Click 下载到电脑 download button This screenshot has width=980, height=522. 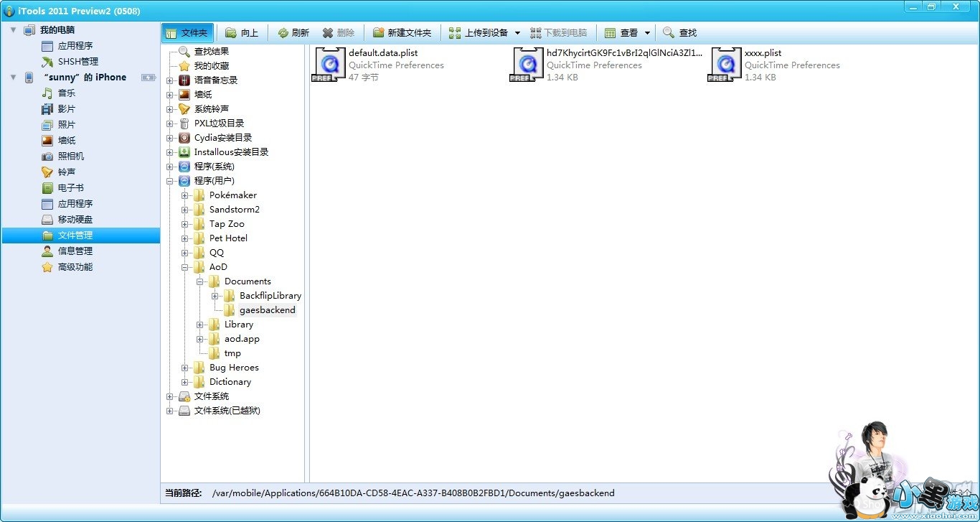[558, 33]
